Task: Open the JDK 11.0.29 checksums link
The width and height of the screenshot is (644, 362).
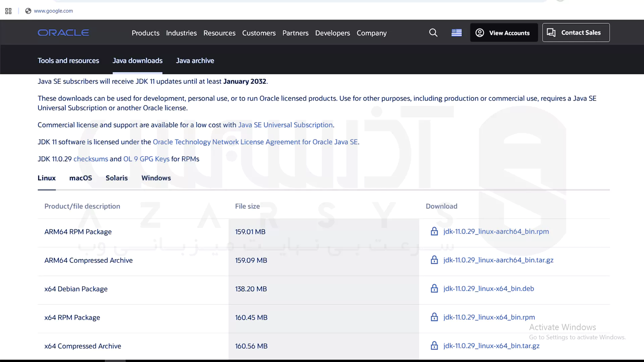Action: (x=91, y=159)
